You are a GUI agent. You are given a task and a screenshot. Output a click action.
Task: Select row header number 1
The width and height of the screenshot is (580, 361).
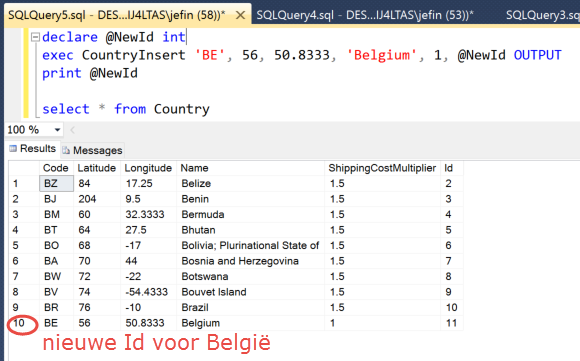pyautogui.click(x=24, y=183)
